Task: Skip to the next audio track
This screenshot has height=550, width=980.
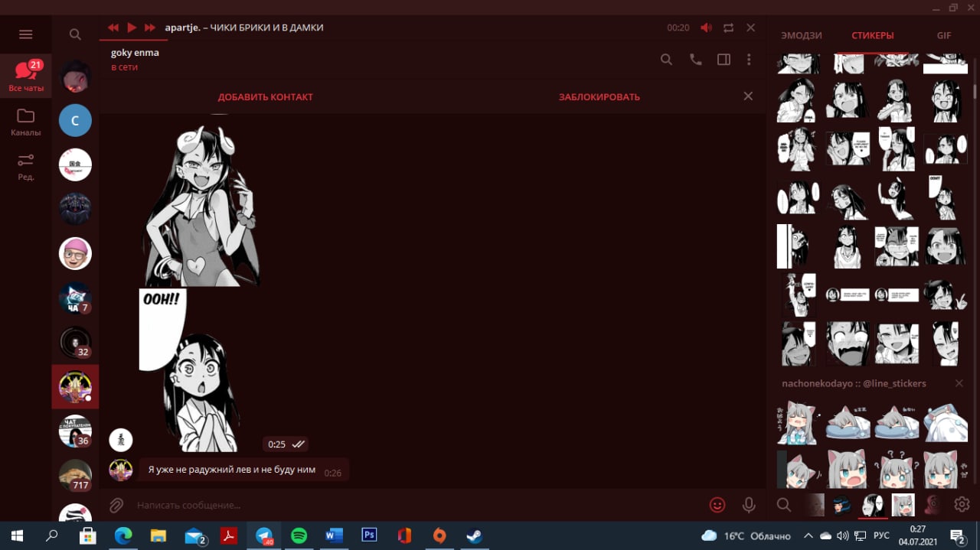Action: click(150, 28)
